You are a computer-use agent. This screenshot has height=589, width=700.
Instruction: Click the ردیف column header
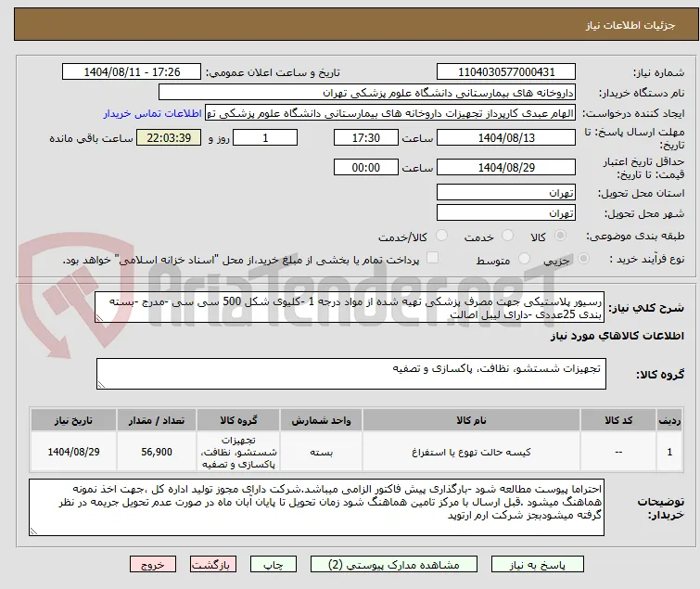point(669,421)
